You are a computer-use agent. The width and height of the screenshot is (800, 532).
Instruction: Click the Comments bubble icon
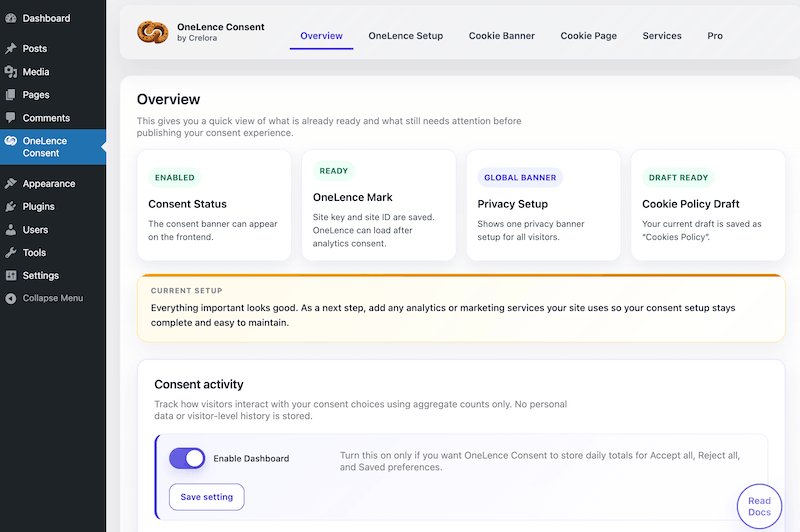point(11,118)
